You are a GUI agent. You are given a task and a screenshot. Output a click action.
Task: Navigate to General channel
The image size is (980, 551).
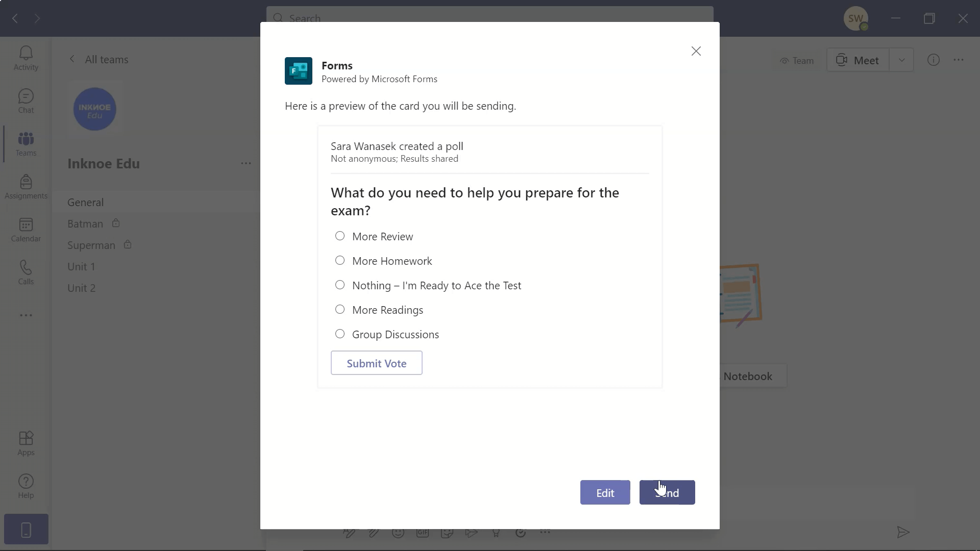point(85,202)
